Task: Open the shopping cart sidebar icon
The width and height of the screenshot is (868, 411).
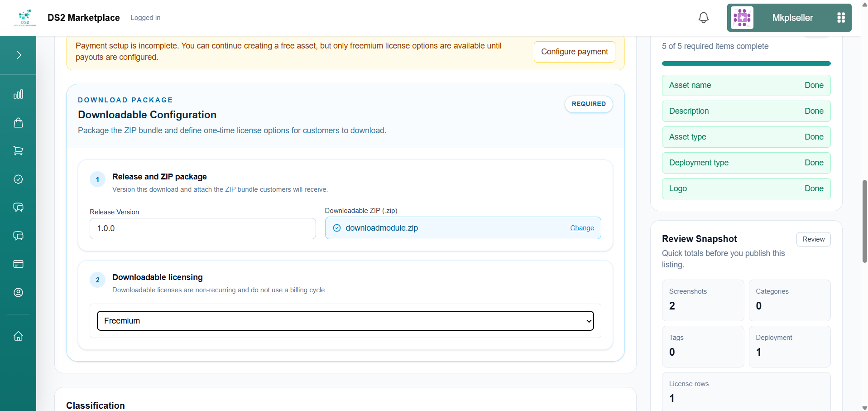Action: [x=18, y=151]
